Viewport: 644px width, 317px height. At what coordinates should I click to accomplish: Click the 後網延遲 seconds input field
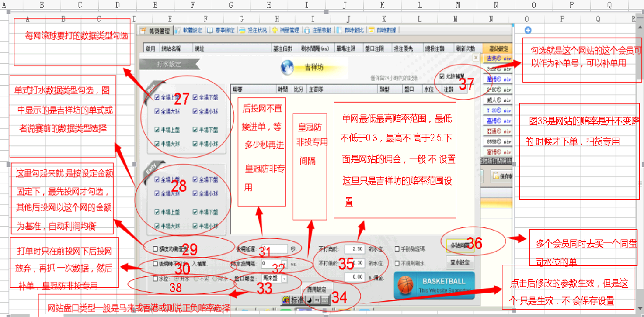[x=274, y=249]
